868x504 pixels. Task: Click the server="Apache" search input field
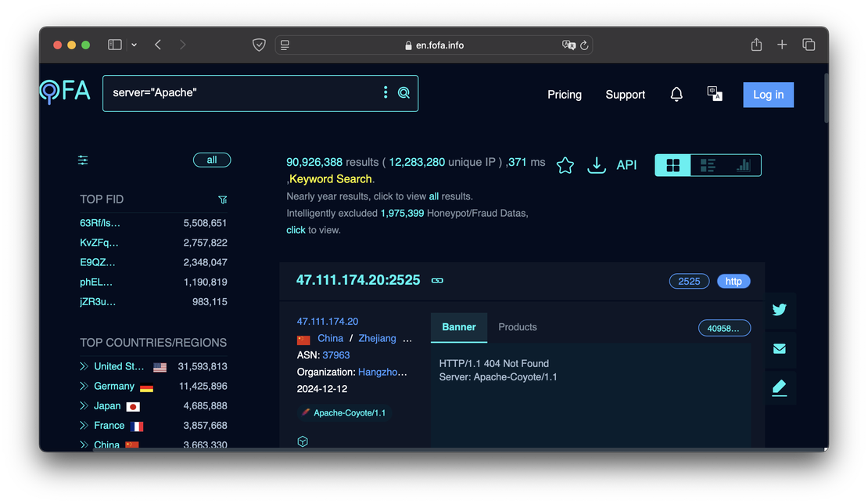click(242, 93)
